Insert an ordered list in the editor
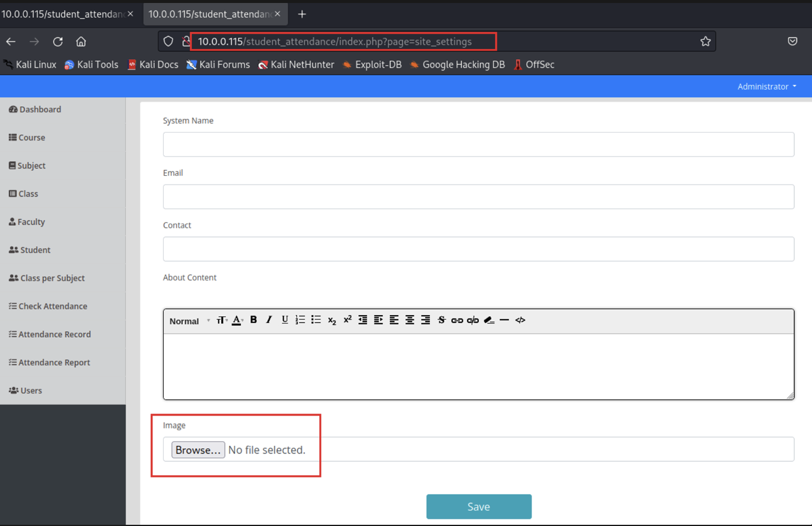 (x=300, y=320)
